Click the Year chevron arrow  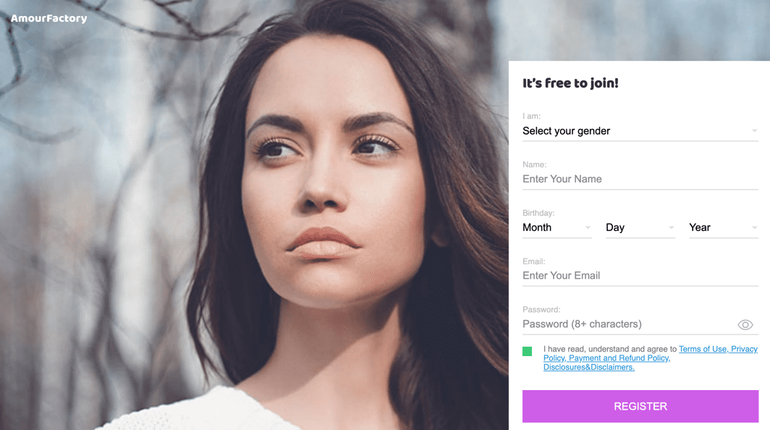point(754,227)
